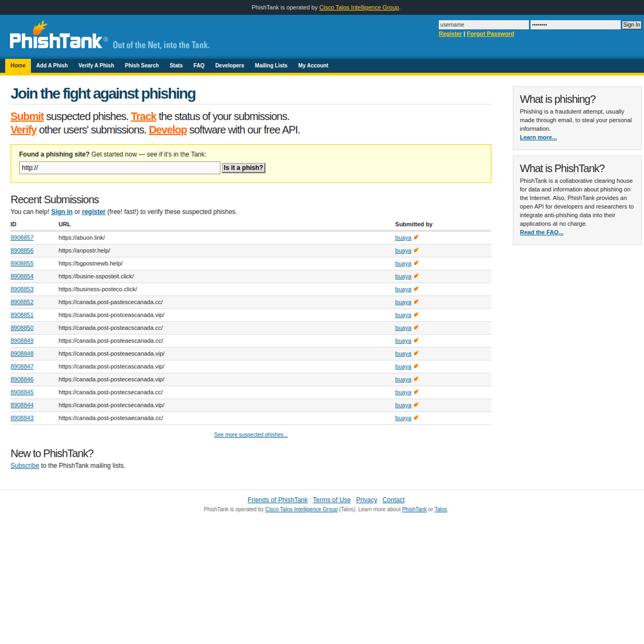Click the footer PhishTank link

(x=414, y=509)
